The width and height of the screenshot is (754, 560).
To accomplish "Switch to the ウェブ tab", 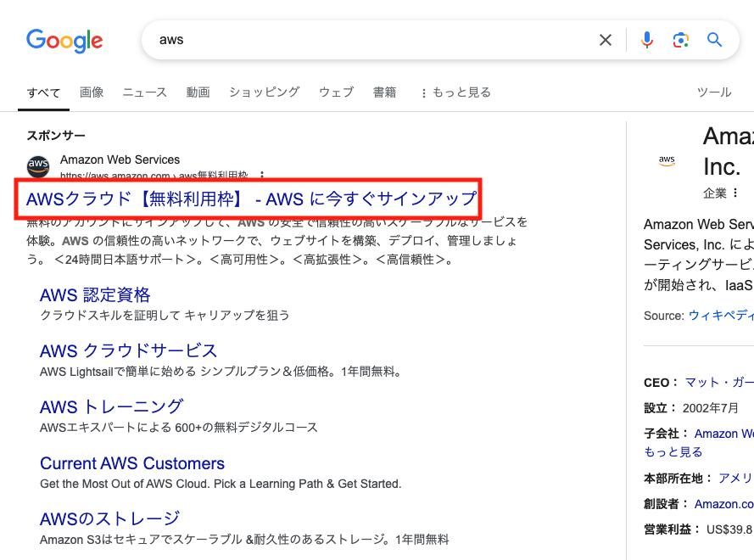I will (337, 92).
